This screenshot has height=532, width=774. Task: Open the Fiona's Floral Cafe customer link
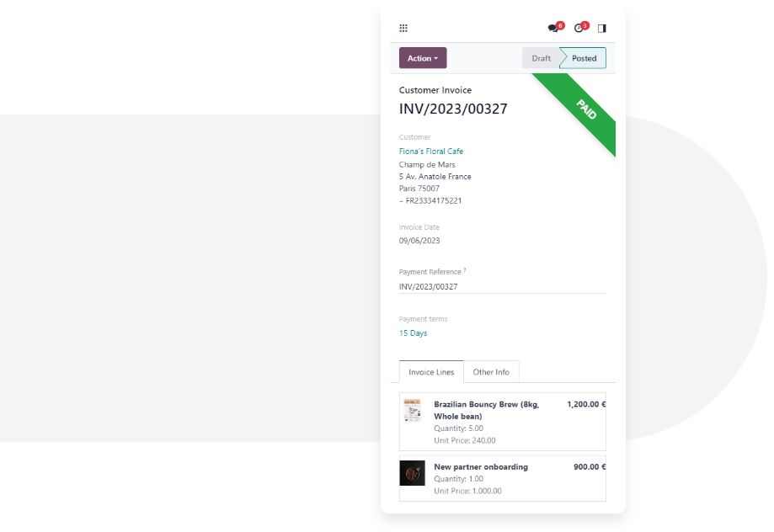point(431,151)
